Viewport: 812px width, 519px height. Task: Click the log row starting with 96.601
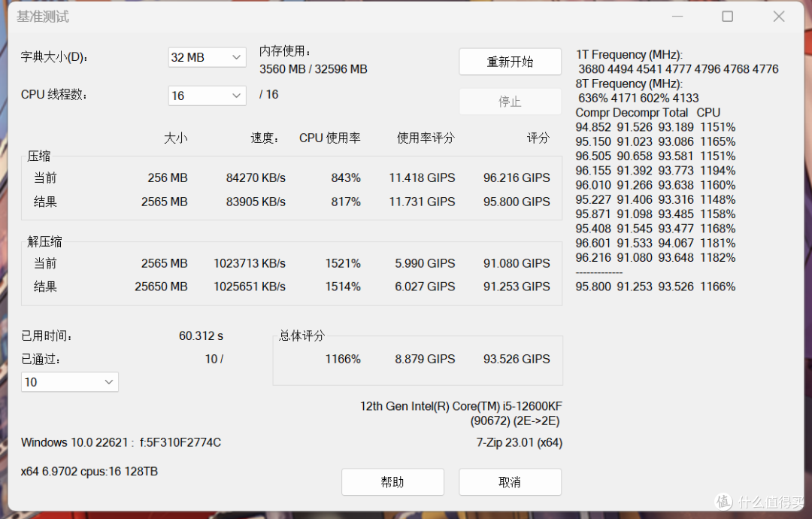coord(656,243)
